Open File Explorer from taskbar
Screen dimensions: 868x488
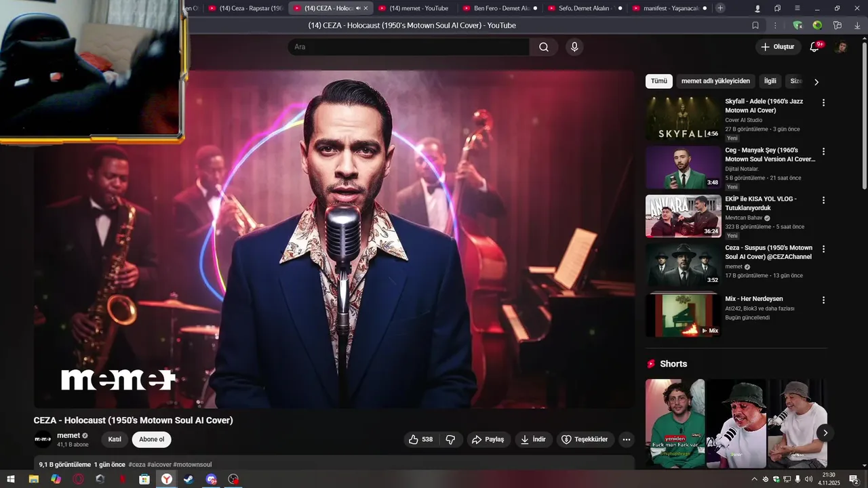[33, 479]
